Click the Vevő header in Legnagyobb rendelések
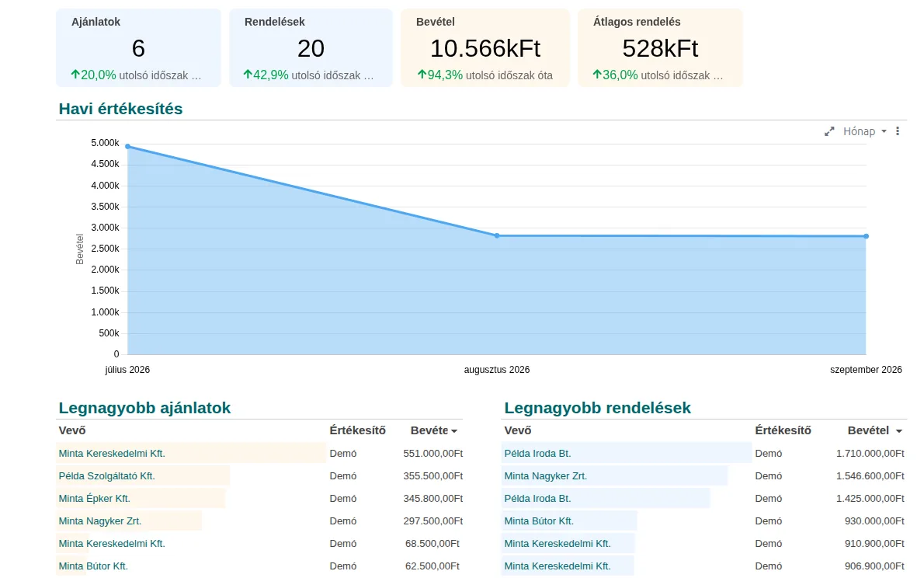924x578 pixels. (x=517, y=430)
